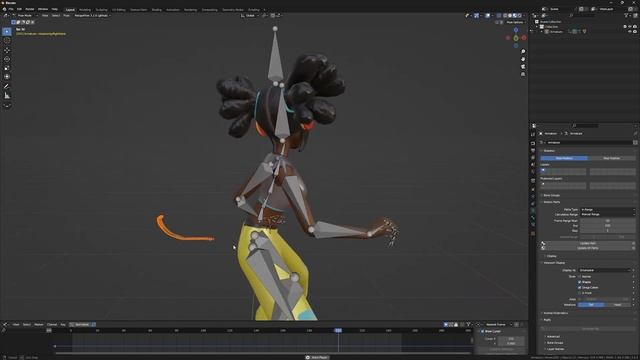This screenshot has width=640, height=360.
Task: Open the outliner filter icon
Action: pyautogui.click(x=627, y=16)
